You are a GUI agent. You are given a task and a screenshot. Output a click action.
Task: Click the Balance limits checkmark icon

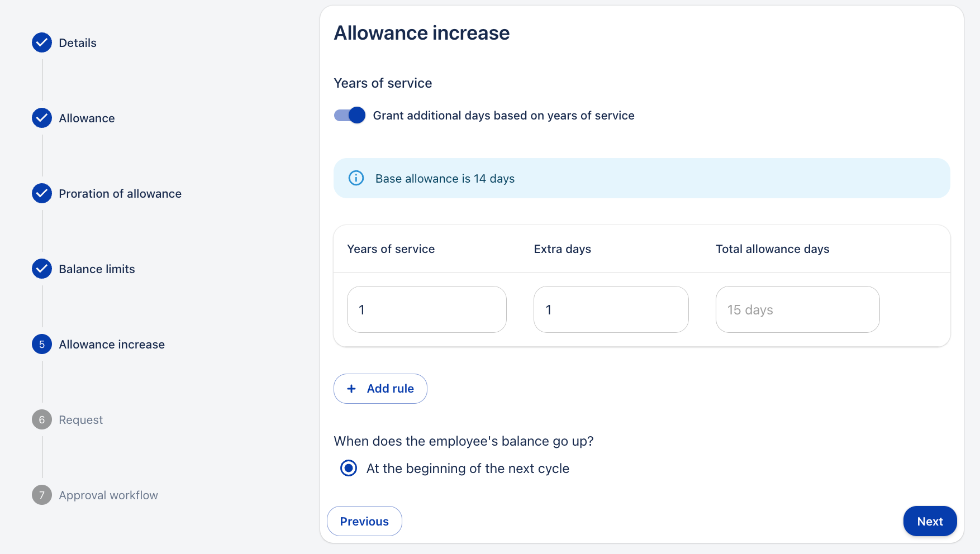42,269
